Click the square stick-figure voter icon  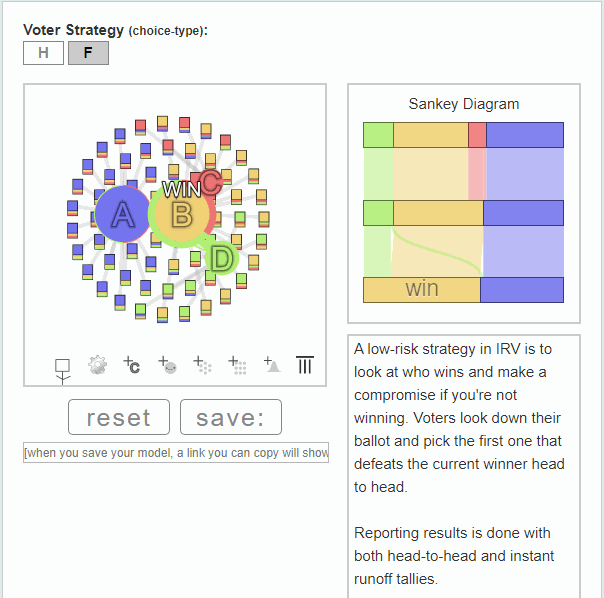point(62,371)
